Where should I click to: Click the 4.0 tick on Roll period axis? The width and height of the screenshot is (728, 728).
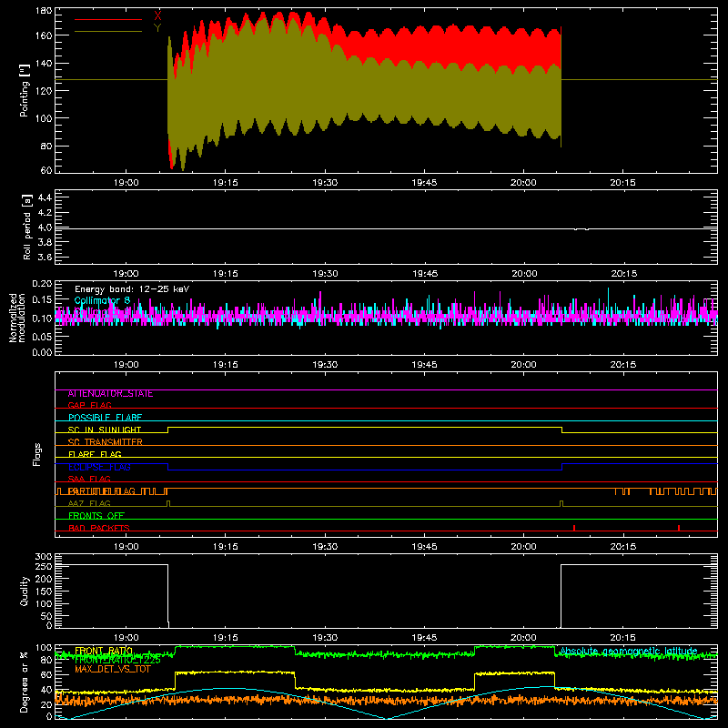tap(44, 227)
